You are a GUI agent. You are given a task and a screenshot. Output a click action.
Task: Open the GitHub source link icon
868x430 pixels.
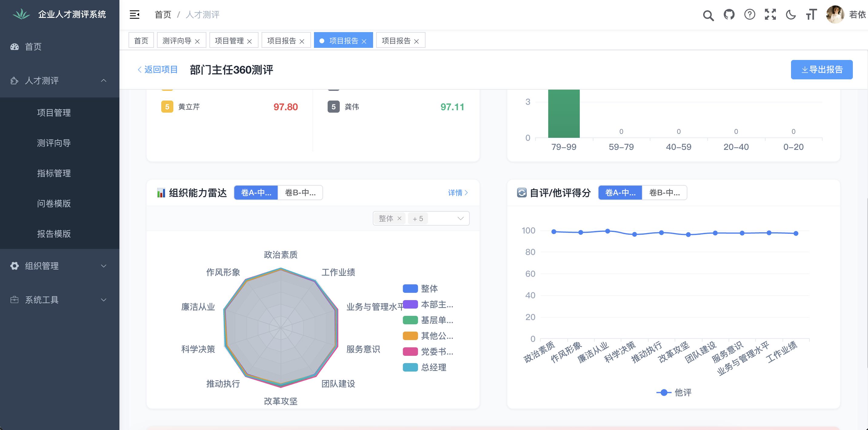coord(729,15)
